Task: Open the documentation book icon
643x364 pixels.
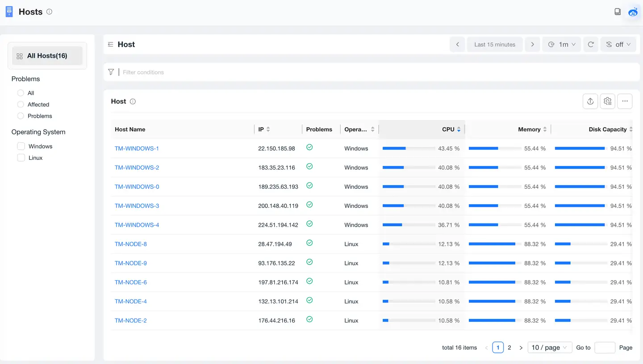Action: click(618, 12)
